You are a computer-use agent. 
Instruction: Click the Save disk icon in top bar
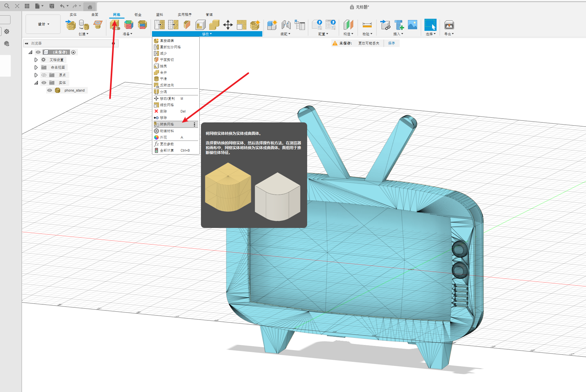(52, 6)
